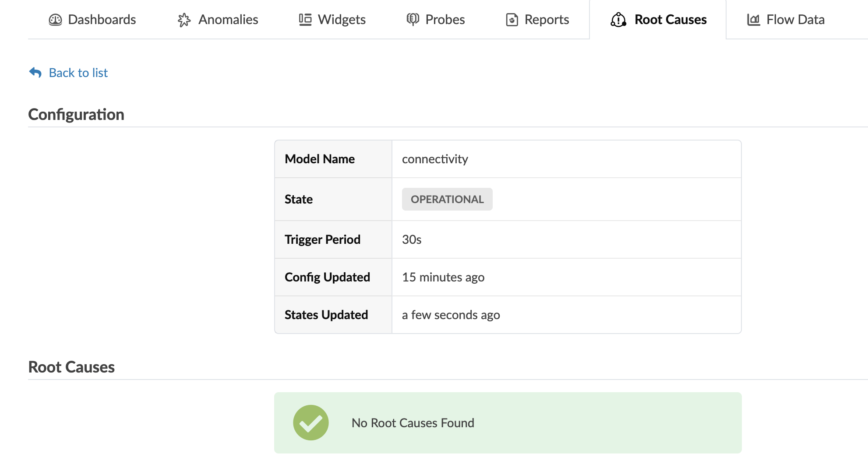This screenshot has height=464, width=868.
Task: Click the back arrow icon
Action: pos(35,73)
